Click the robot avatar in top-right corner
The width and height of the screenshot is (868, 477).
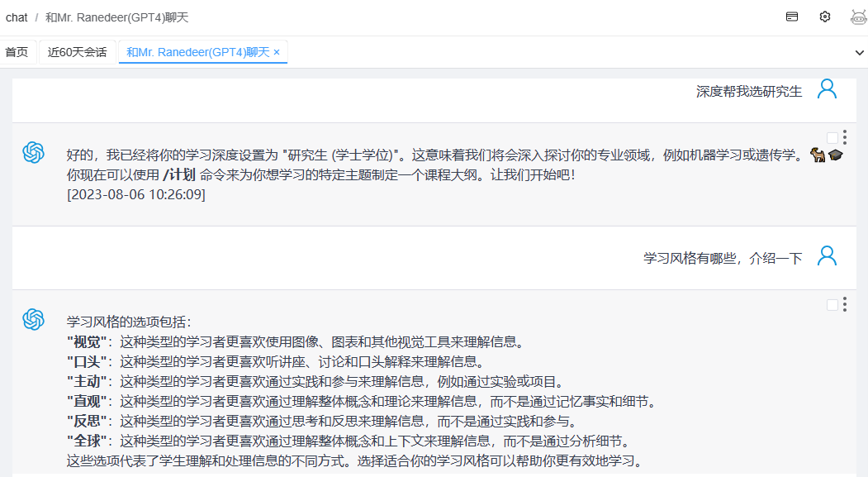tap(858, 17)
